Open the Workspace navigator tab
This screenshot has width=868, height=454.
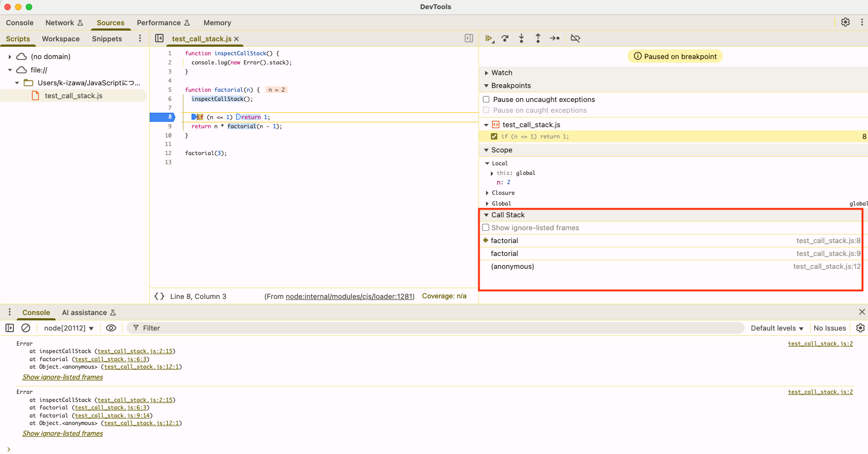tap(61, 39)
